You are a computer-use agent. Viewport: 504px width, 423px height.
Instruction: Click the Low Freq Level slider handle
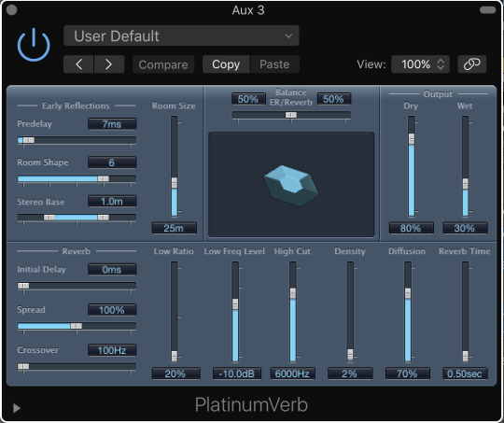tap(235, 304)
